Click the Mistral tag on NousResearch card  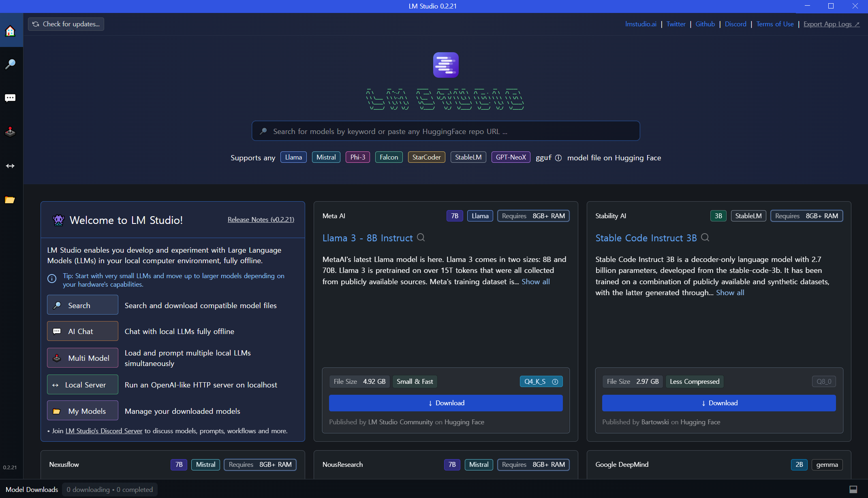tap(479, 465)
